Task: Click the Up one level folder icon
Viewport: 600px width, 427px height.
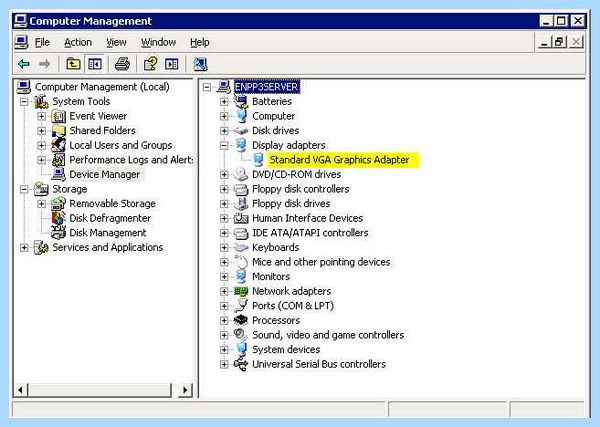Action: tap(73, 64)
